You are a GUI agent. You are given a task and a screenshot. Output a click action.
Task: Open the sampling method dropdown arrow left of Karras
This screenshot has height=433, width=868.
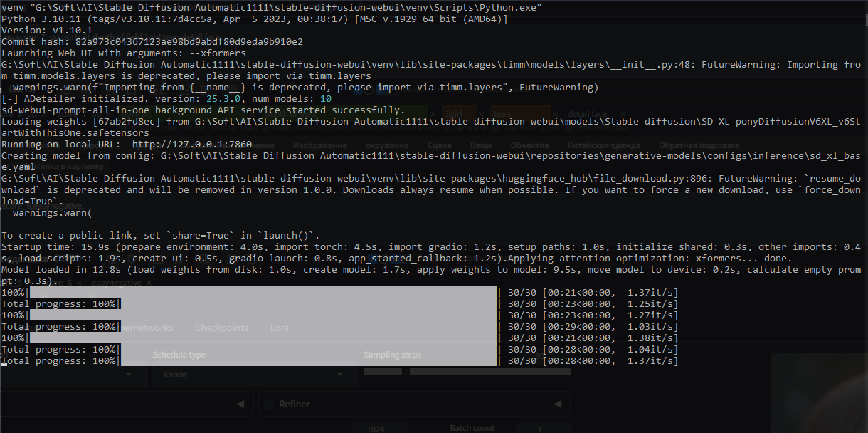(129, 374)
